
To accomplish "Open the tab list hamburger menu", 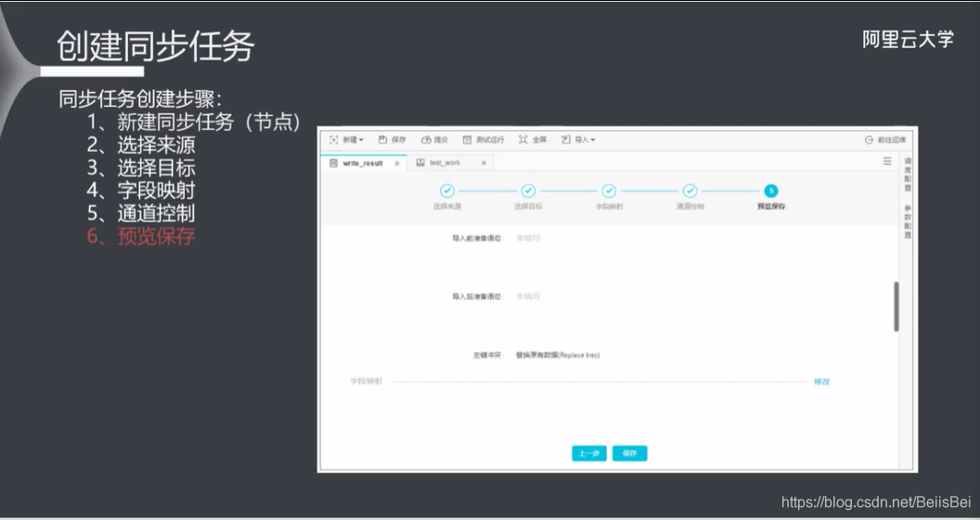I will click(x=887, y=162).
